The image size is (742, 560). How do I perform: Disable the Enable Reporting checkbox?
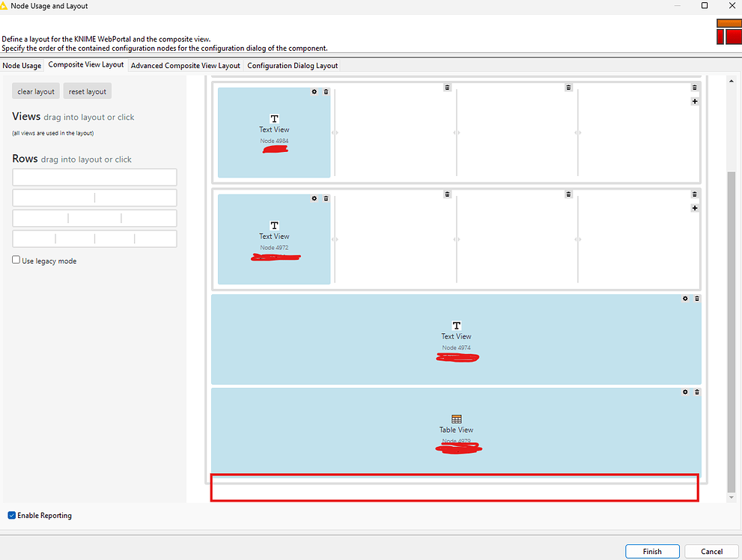(x=11, y=515)
